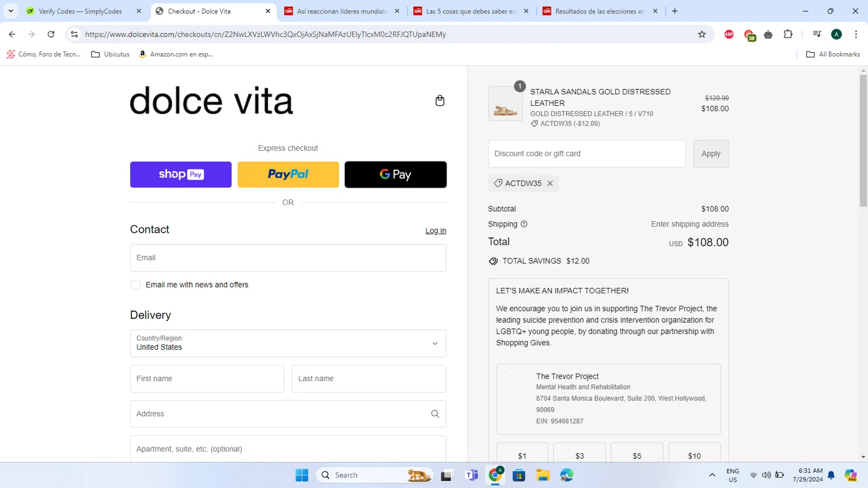The image size is (868, 488).
Task: Click the browser address bar URL
Action: pos(266,34)
